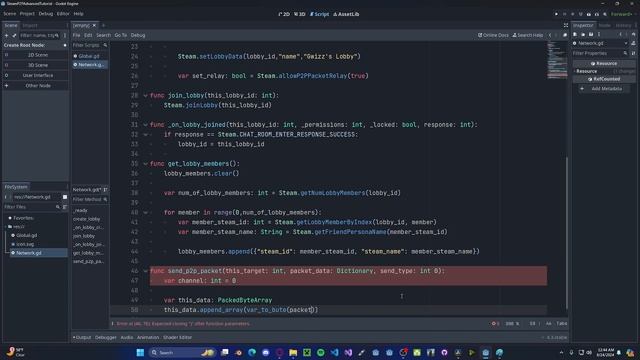Screen dimensions: 640x360
Task: Open the Scene menu
Action: 9,14
